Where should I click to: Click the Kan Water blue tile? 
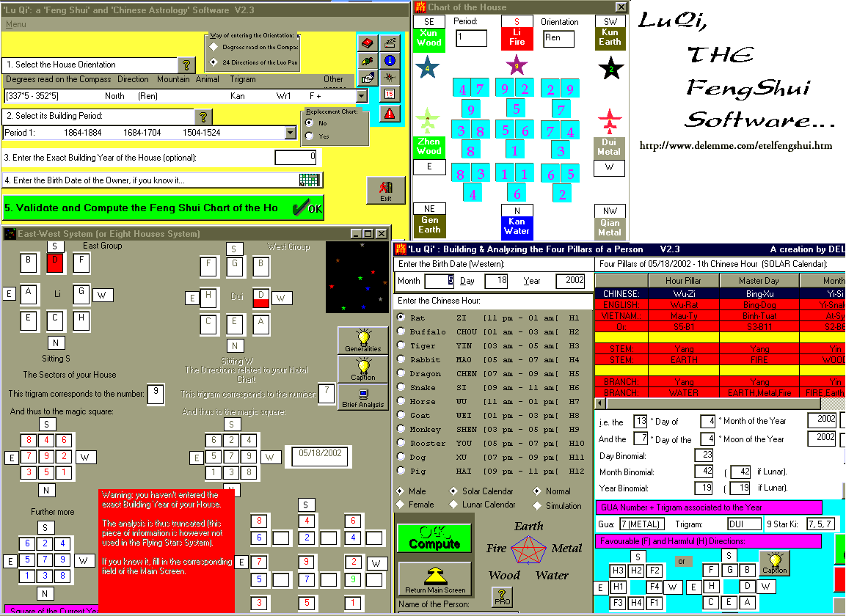[517, 227]
